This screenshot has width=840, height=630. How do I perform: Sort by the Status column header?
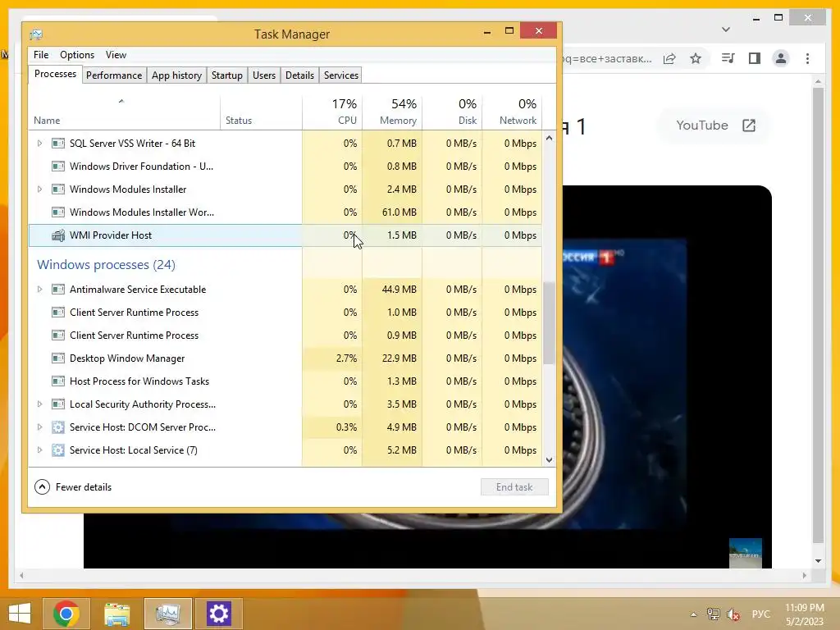tap(261, 112)
